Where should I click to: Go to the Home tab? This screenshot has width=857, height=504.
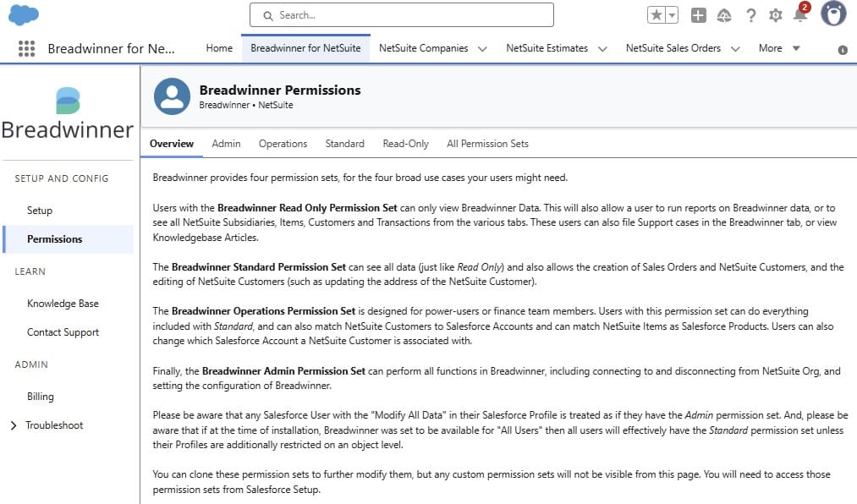click(x=219, y=48)
